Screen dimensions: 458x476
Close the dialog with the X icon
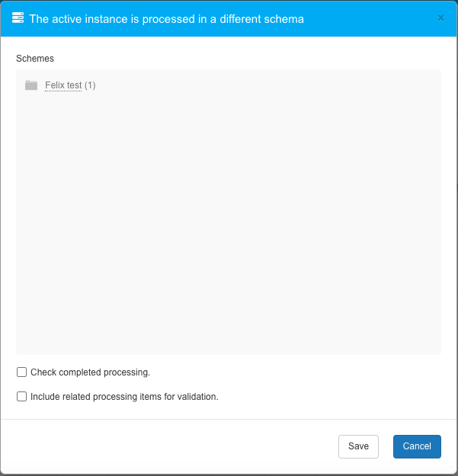pyautogui.click(x=440, y=18)
